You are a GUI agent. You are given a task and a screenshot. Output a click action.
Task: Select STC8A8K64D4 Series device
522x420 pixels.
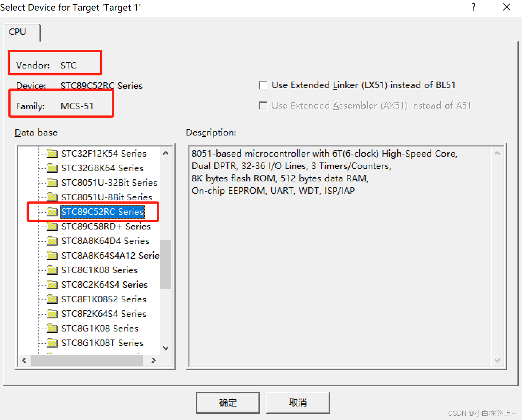(105, 241)
